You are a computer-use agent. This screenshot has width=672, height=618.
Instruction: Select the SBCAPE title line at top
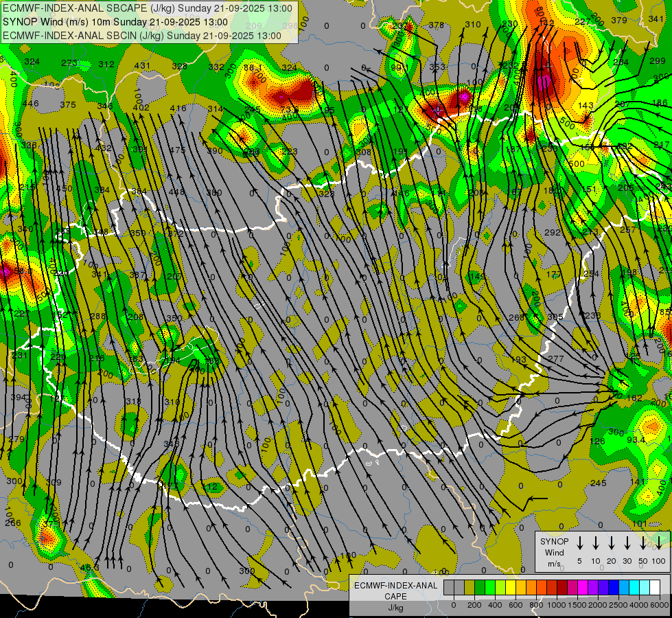pos(148,8)
